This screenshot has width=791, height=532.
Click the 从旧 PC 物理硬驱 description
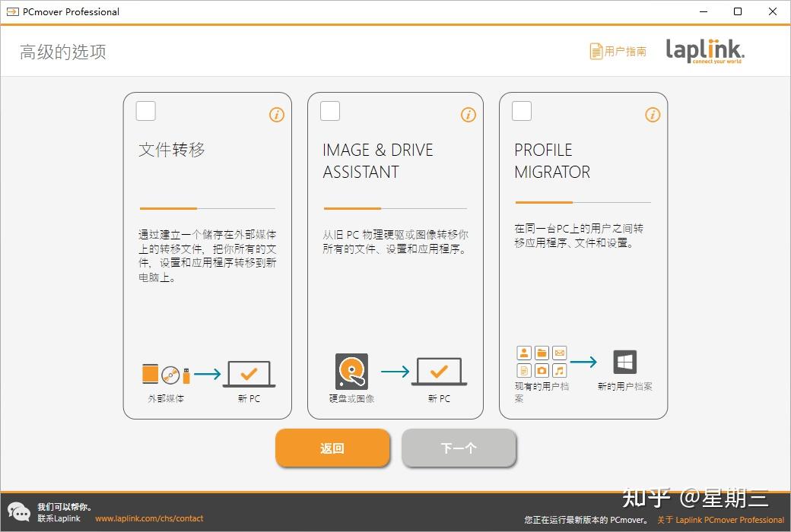point(395,242)
